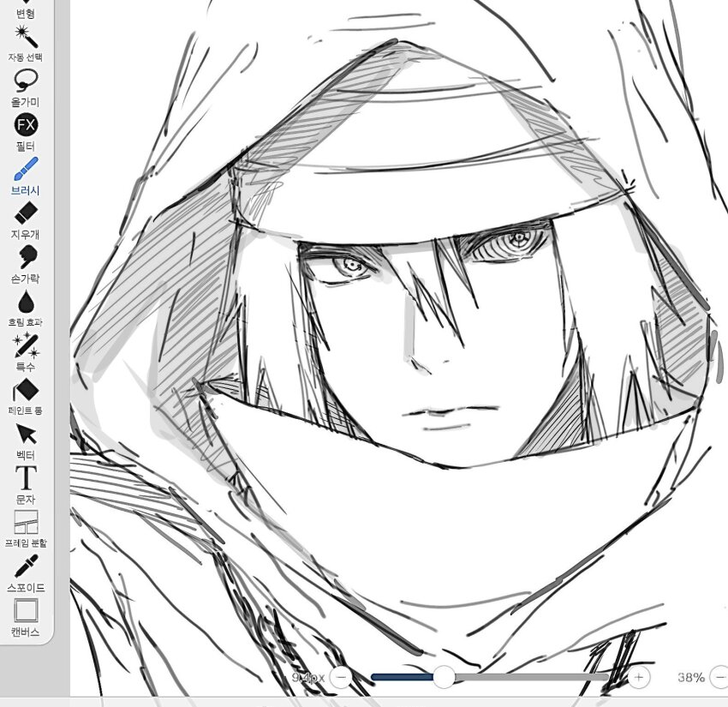Click the brush size px value

(308, 677)
